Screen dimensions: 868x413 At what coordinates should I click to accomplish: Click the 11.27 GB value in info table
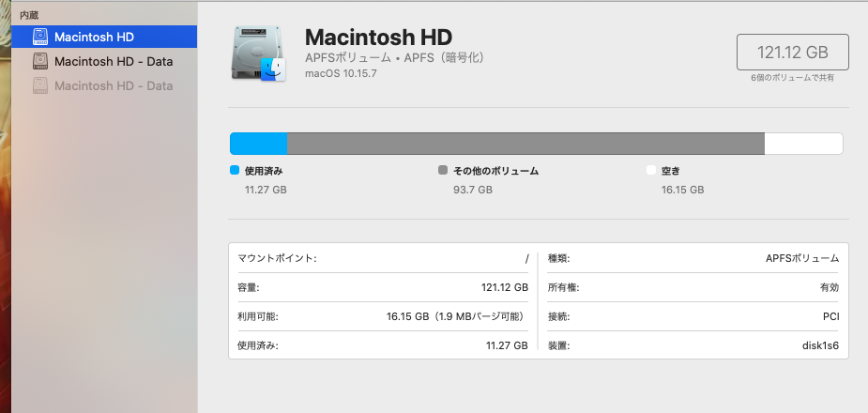pyautogui.click(x=507, y=345)
